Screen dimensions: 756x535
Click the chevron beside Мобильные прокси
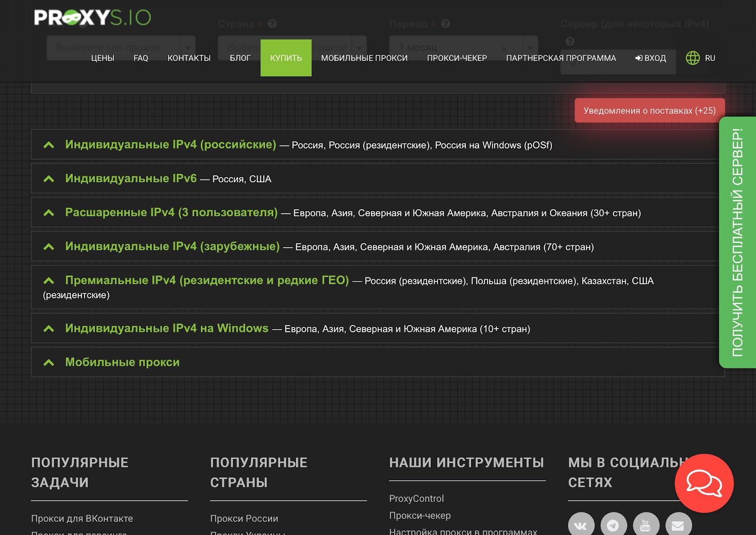click(49, 363)
